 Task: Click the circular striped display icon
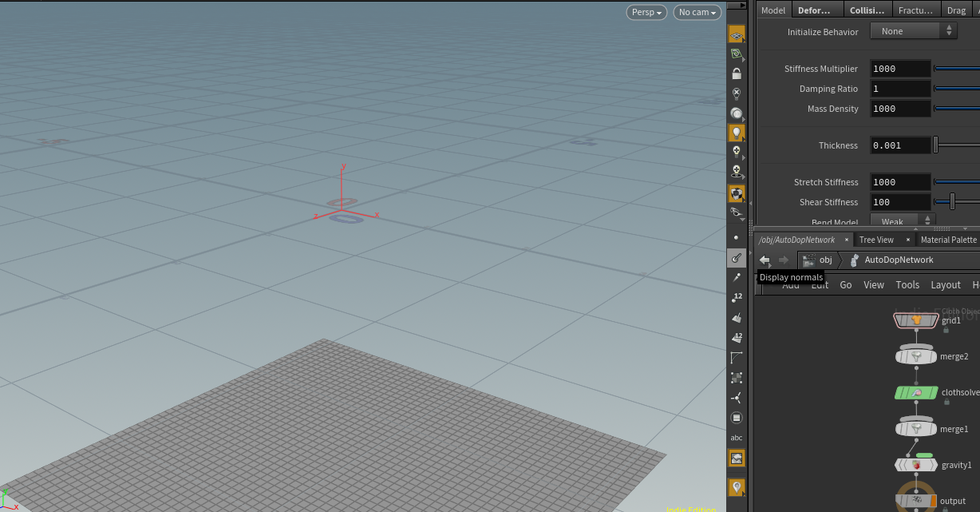pyautogui.click(x=737, y=417)
